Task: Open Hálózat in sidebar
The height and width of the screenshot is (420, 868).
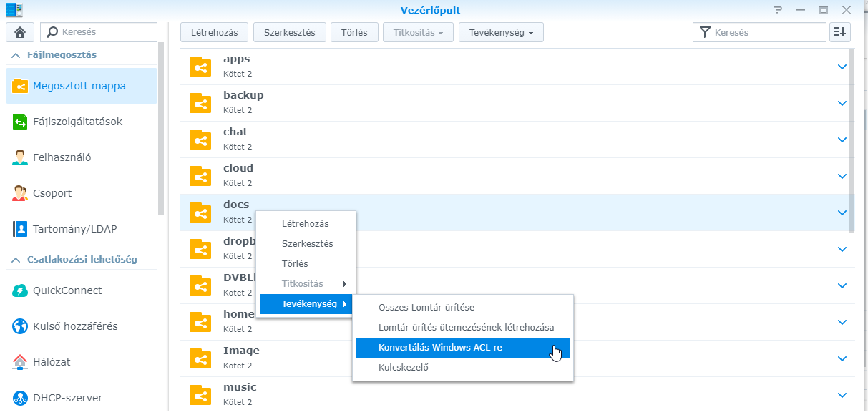Action: 82,362
